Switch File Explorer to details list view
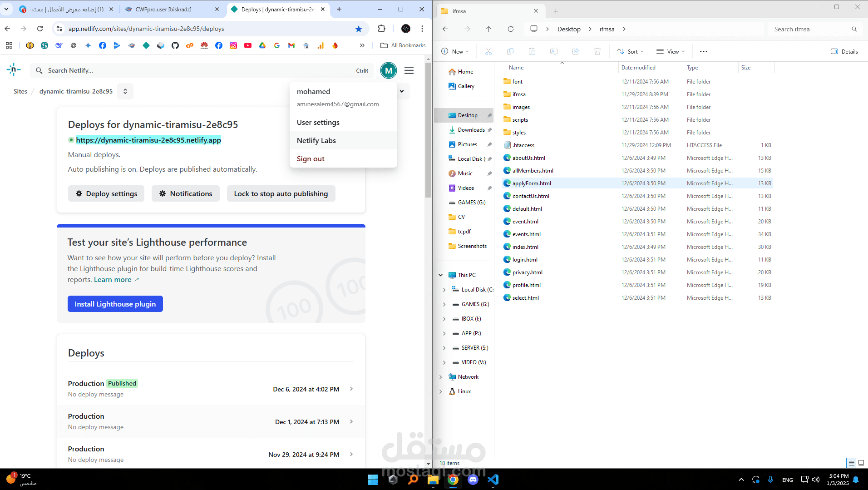The width and height of the screenshot is (868, 490). click(851, 463)
